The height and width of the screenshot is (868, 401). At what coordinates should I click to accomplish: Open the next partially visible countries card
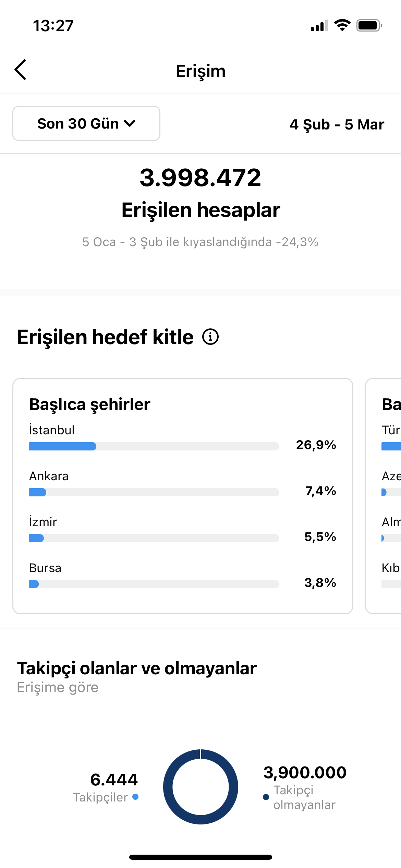[383, 496]
